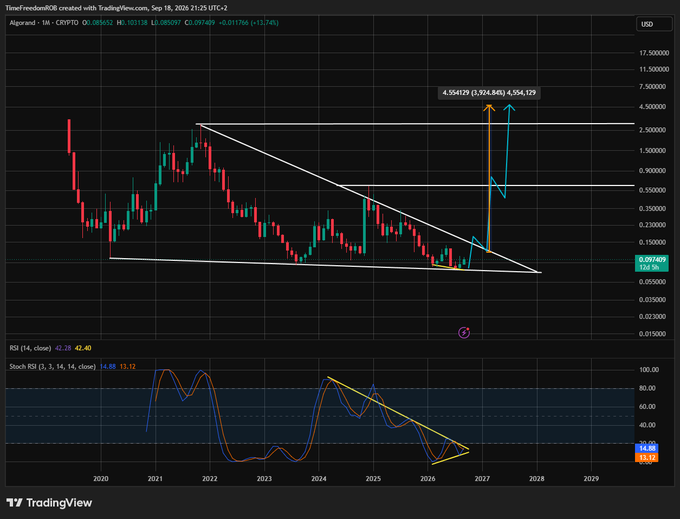Click the 40.00 level on Stoch axis

coord(647,425)
